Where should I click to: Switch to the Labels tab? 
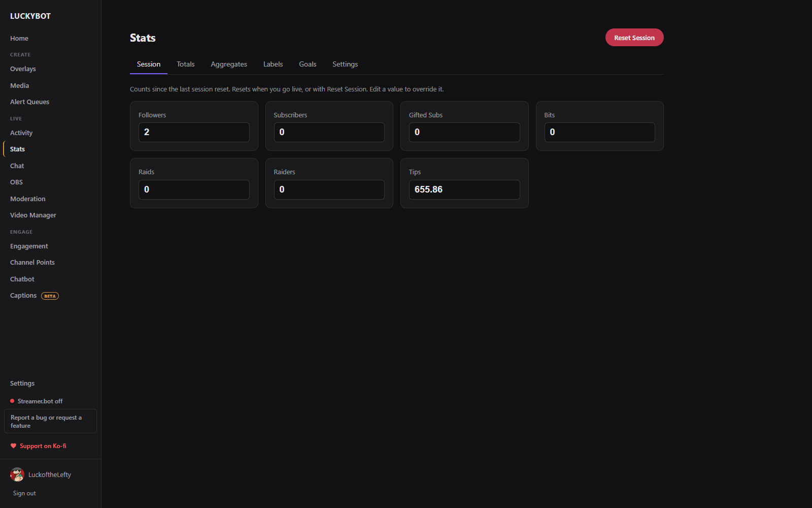pyautogui.click(x=273, y=64)
